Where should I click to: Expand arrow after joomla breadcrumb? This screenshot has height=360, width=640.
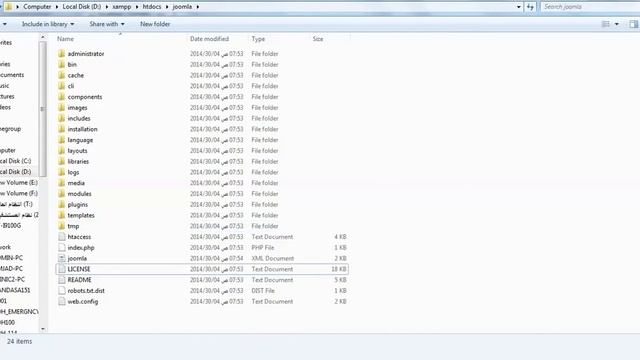(198, 7)
